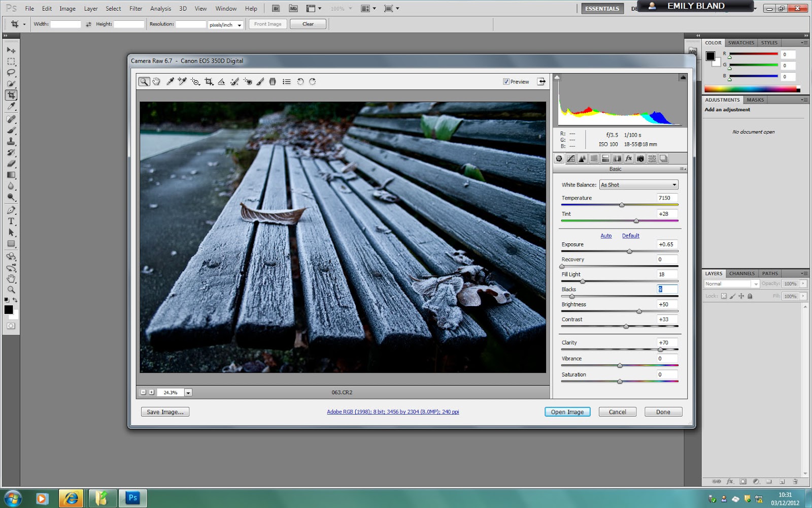The image size is (812, 508).
Task: Toggle the Preview checkbox
Action: (x=506, y=82)
